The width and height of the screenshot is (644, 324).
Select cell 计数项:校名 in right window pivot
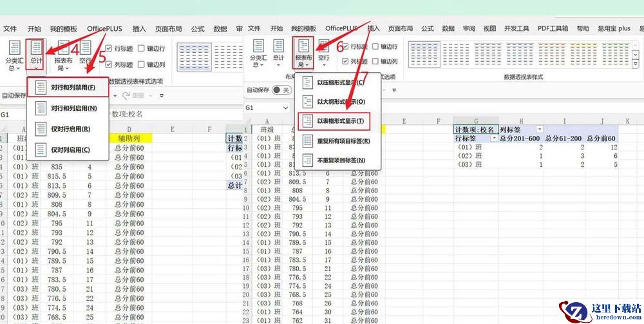(476, 129)
